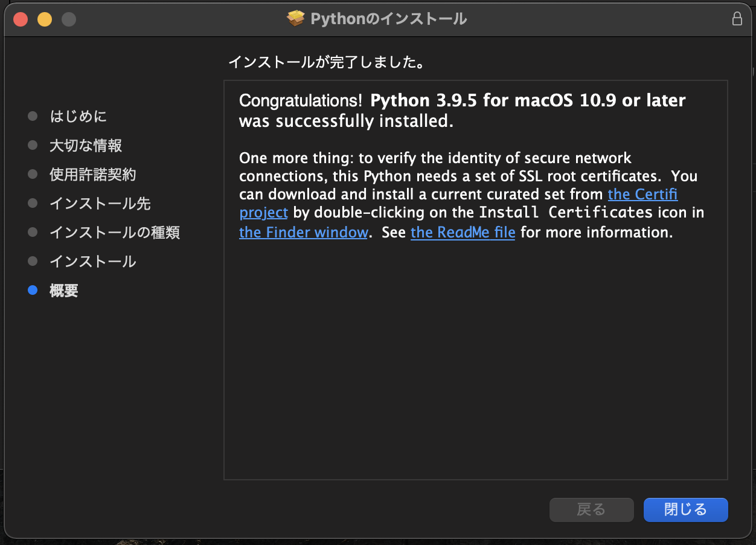756x545 pixels.
Task: Click the lock icon in title bar
Action: [737, 19]
